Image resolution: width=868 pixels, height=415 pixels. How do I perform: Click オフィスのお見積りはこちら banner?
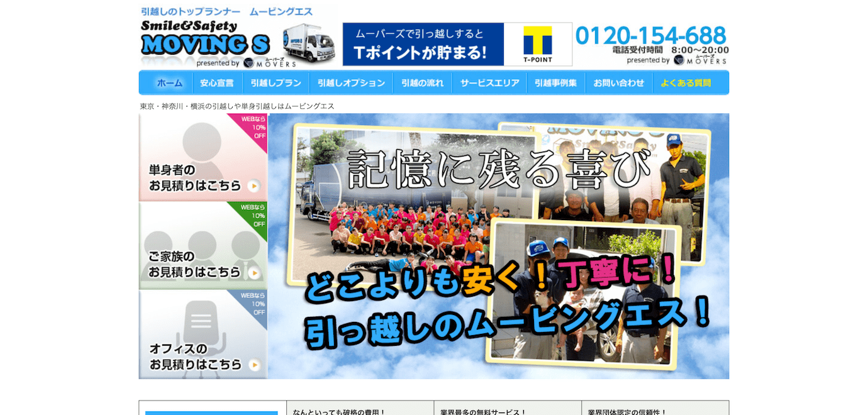(x=203, y=335)
